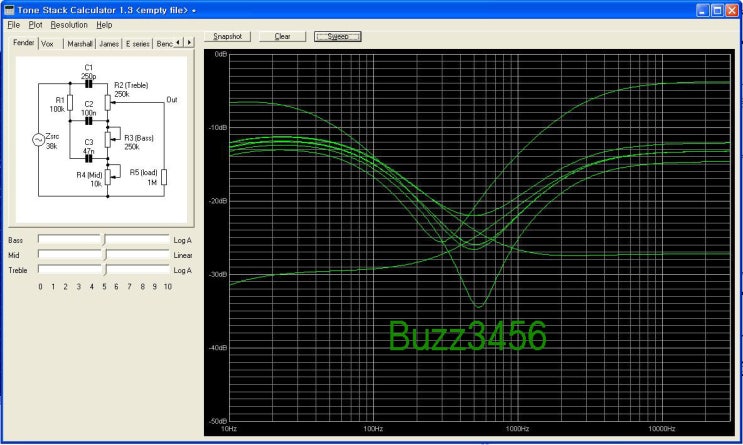This screenshot has width=743, height=445.
Task: Click the Zsrc signal source symbol
Action: 39,140
